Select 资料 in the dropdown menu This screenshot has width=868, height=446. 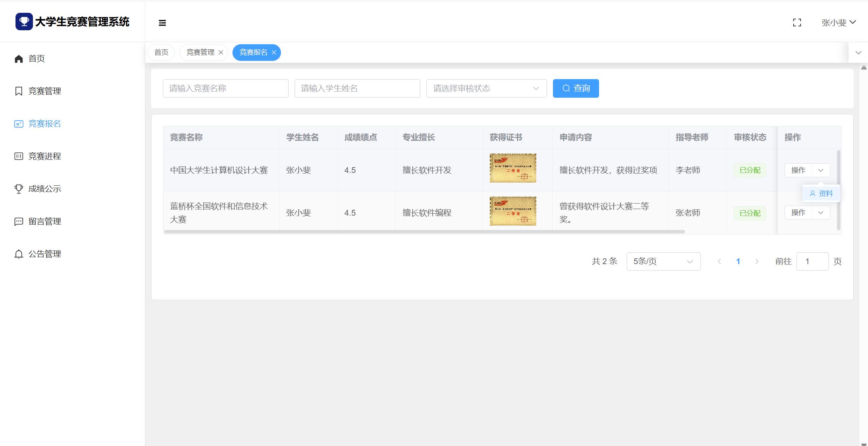point(821,194)
